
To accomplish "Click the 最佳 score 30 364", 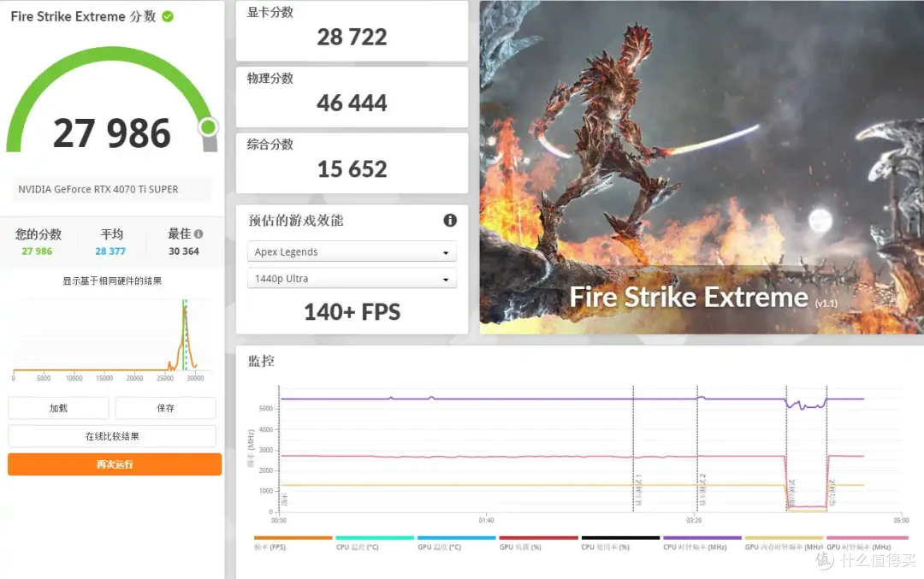I will click(184, 251).
